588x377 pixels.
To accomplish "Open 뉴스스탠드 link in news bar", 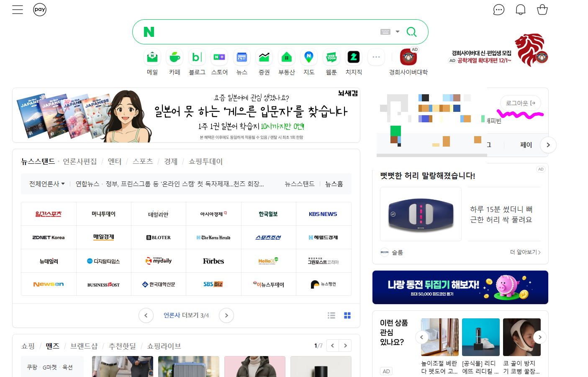I will (300, 184).
